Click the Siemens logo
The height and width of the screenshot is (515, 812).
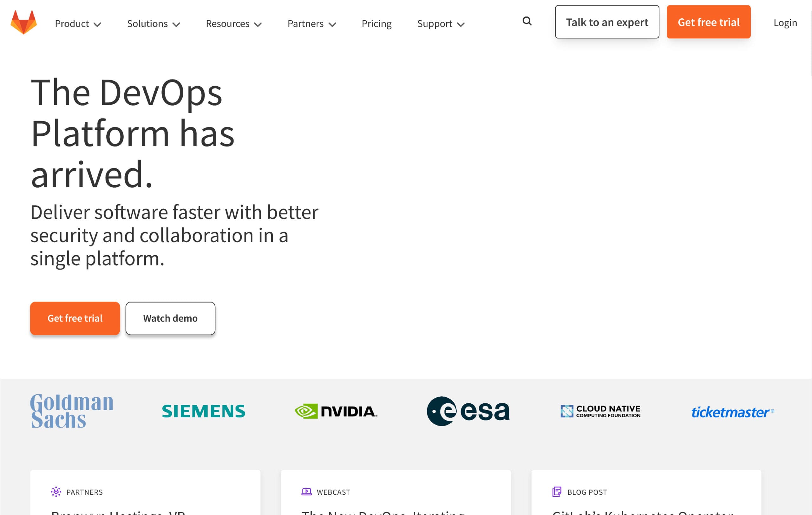click(x=203, y=411)
